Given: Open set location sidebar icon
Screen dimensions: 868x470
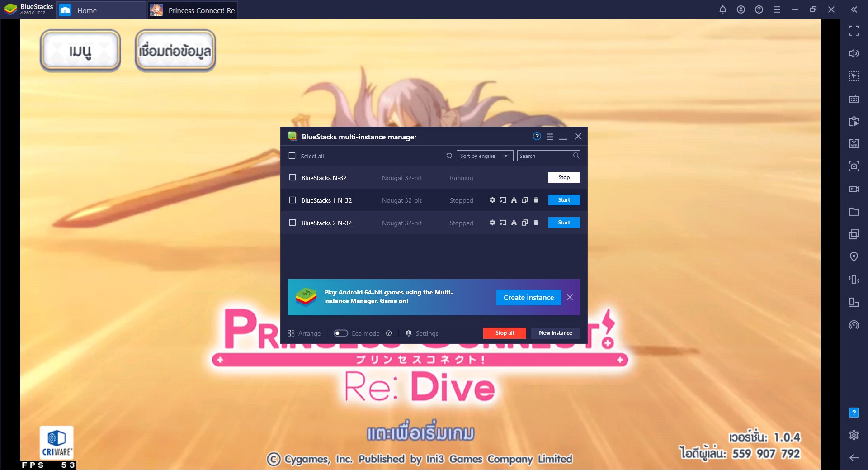Looking at the screenshot, I should (854, 257).
